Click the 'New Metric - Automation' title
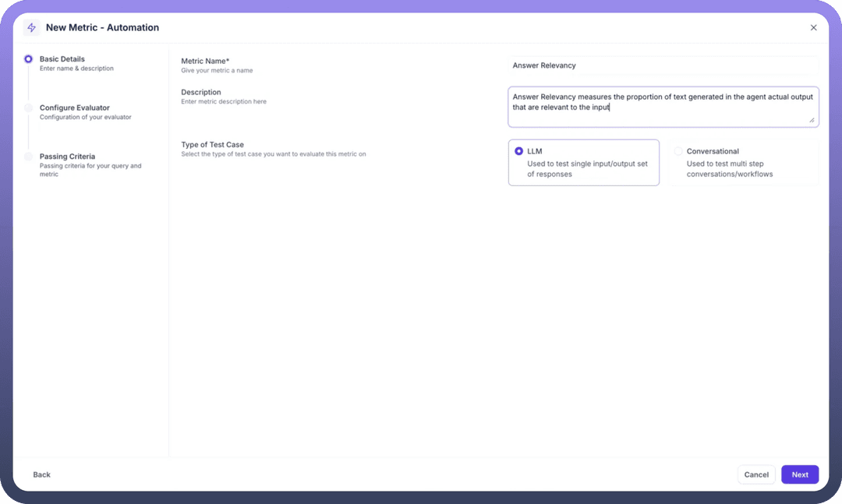842x504 pixels. (x=102, y=28)
